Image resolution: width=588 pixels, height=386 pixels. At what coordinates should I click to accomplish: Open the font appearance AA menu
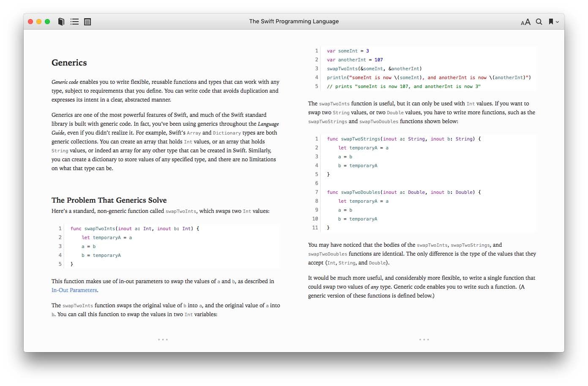[525, 22]
